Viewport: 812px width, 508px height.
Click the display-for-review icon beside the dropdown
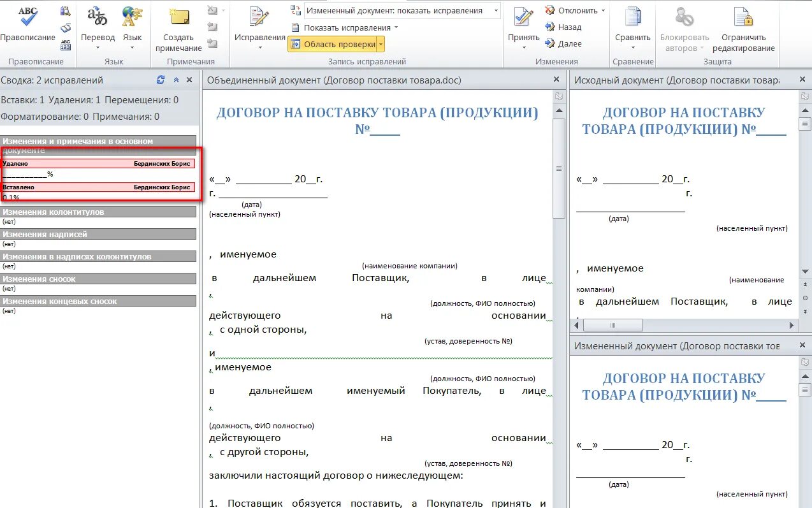coord(295,11)
